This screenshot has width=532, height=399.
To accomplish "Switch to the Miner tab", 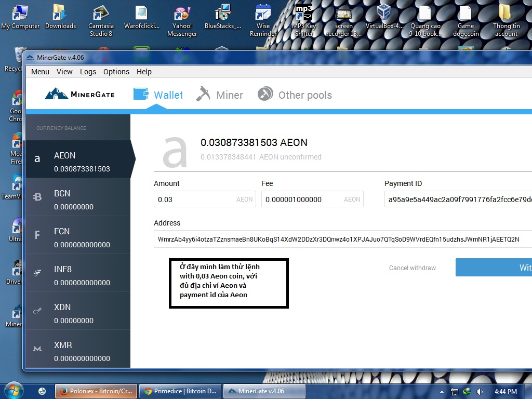I will 220,95.
